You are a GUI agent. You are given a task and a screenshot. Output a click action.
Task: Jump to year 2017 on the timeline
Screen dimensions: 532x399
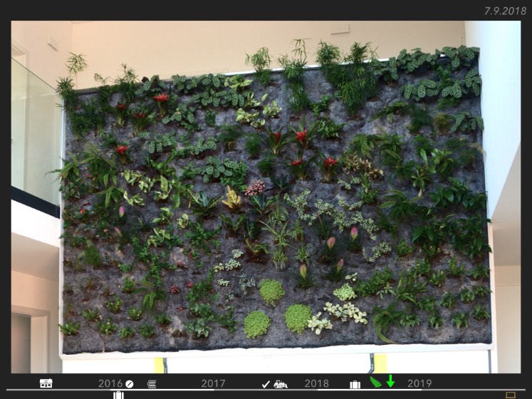point(213,383)
